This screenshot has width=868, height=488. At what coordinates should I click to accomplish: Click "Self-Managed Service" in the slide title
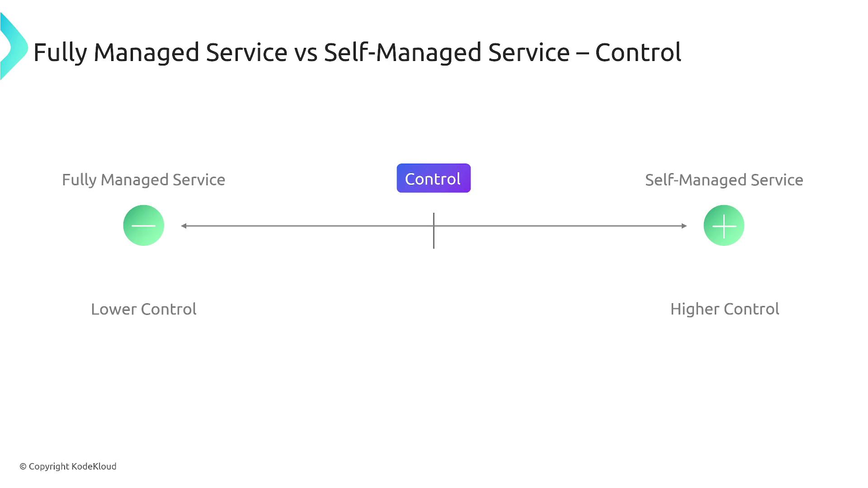tap(447, 52)
